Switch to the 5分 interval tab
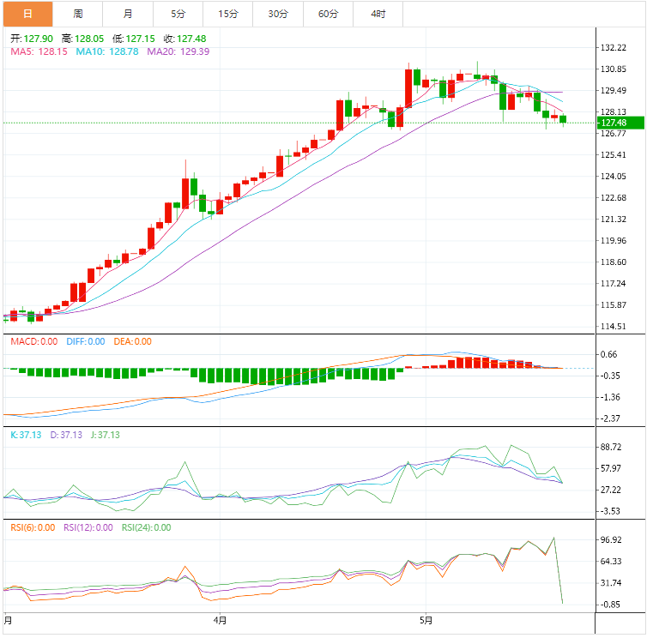The height and width of the screenshot is (644, 653). 178,14
